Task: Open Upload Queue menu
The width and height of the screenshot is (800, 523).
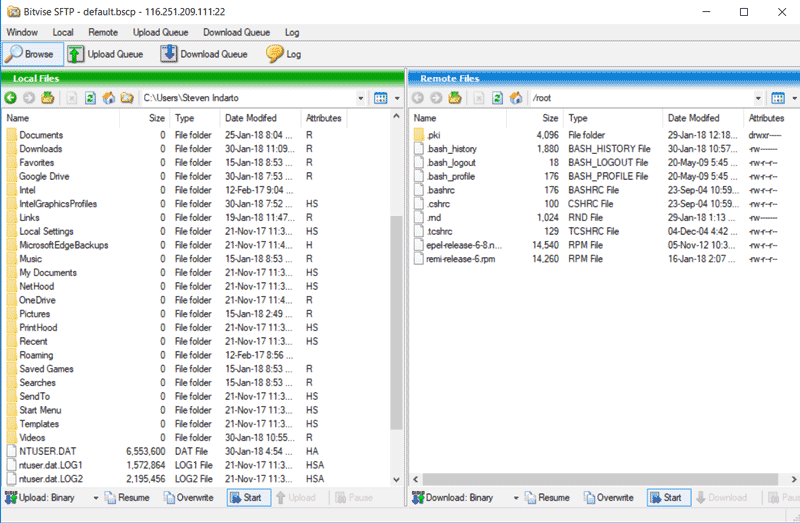Action: point(160,32)
